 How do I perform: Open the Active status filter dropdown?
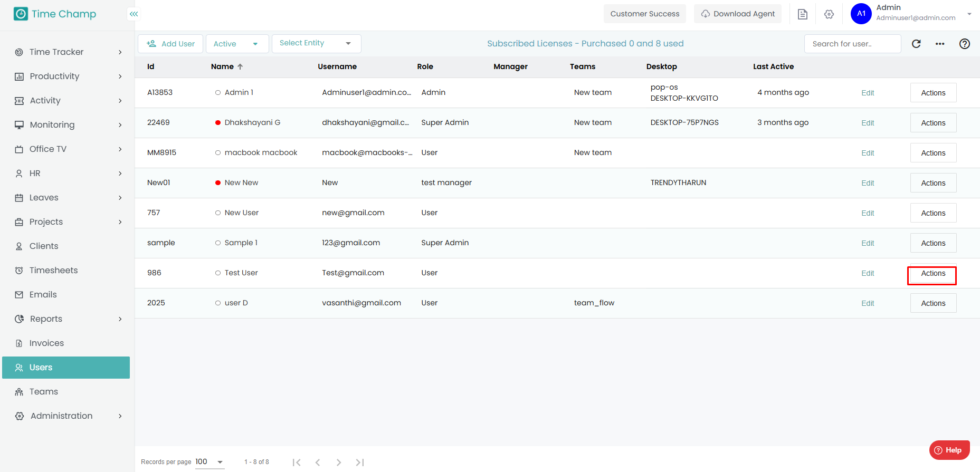coord(237,44)
